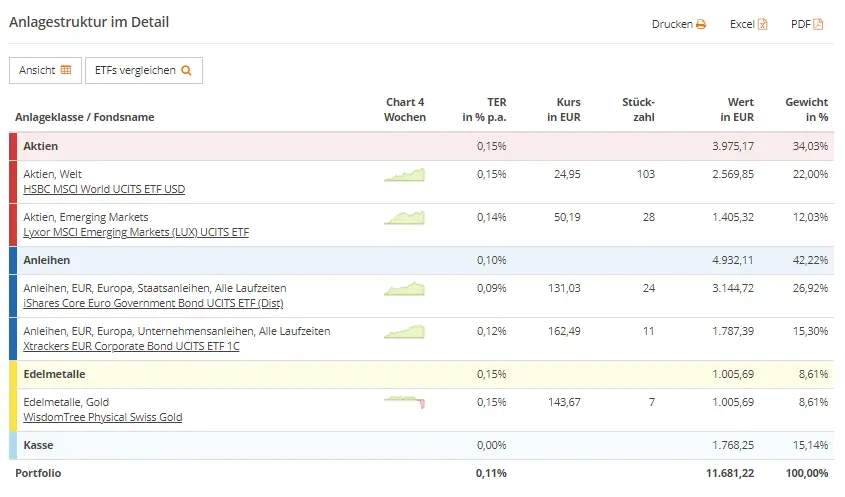Open the HSBC MSCI World 4-week chart

[404, 175]
